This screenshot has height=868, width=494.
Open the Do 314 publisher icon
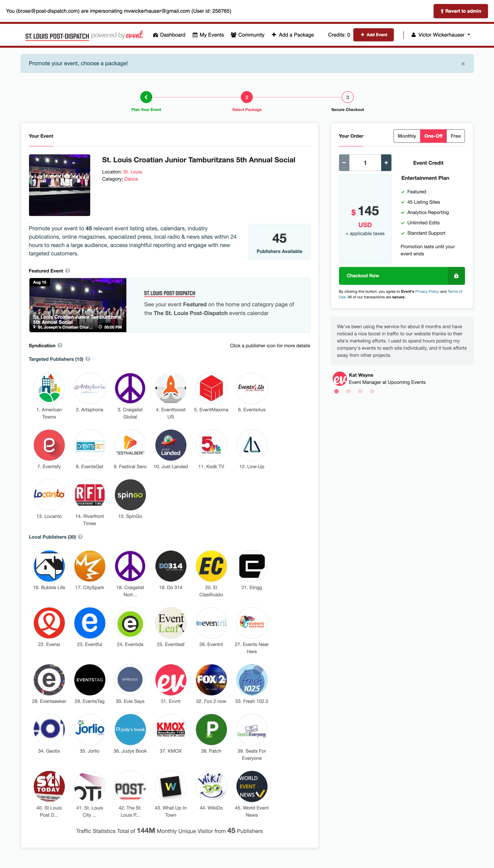[x=171, y=566]
